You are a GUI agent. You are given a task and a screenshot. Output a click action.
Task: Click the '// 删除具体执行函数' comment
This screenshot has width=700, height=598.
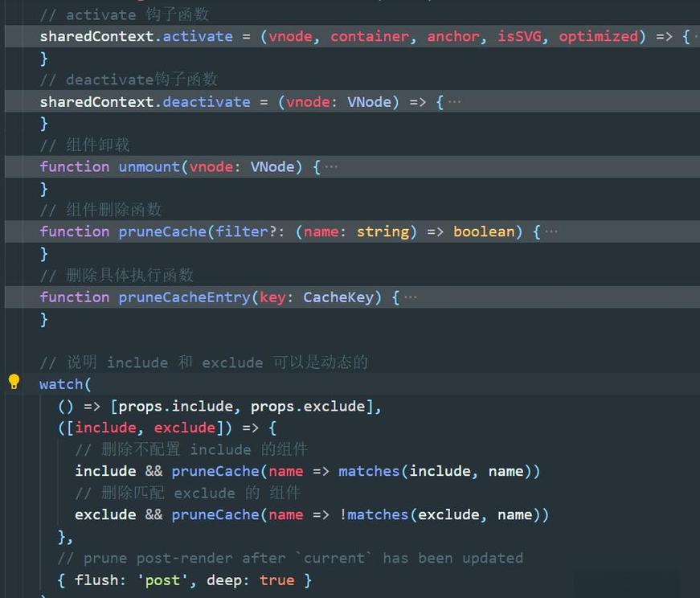[117, 275]
